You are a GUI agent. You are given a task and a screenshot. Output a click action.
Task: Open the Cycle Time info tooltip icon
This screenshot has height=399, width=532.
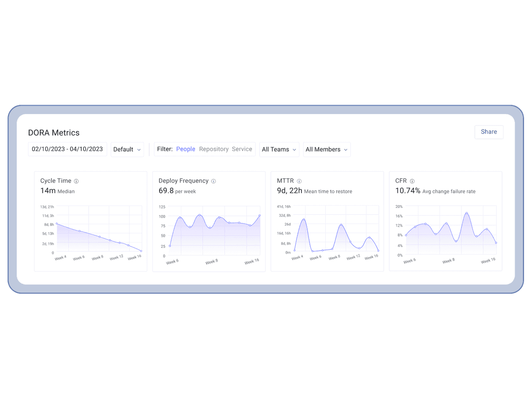(76, 181)
